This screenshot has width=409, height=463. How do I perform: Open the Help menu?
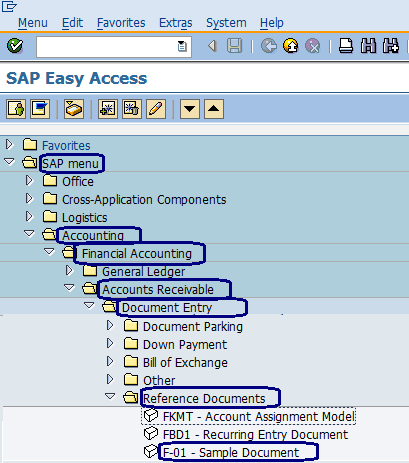272,23
